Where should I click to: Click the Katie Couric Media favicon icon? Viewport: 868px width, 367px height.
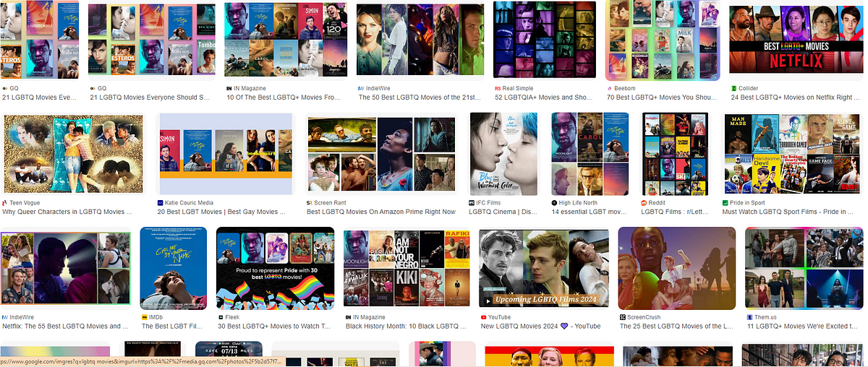coord(161,203)
